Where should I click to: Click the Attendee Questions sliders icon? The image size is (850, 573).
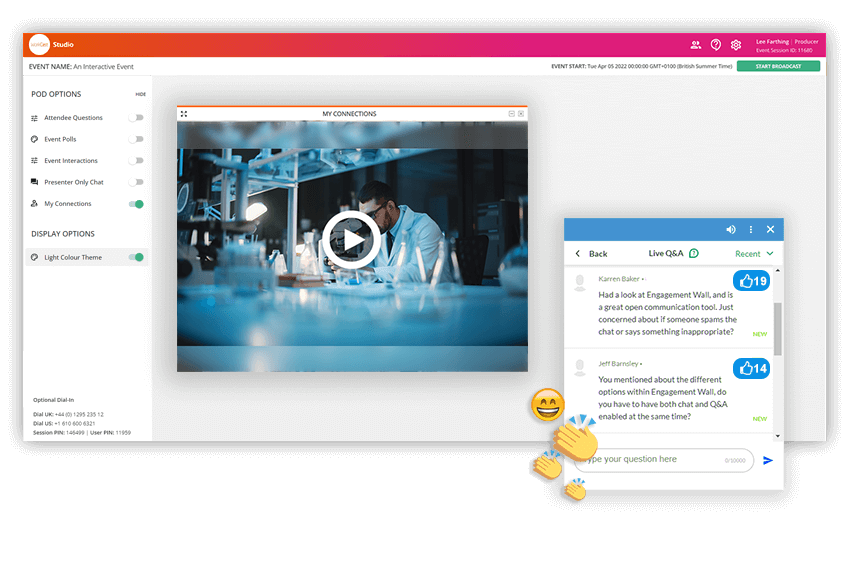tap(35, 118)
